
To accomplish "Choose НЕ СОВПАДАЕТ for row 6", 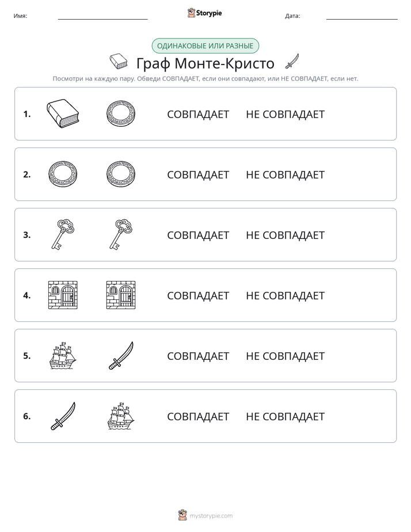I will [285, 416].
